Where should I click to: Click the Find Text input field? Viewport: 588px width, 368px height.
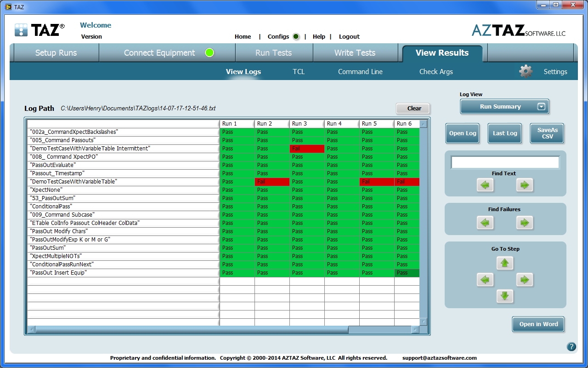(x=505, y=162)
